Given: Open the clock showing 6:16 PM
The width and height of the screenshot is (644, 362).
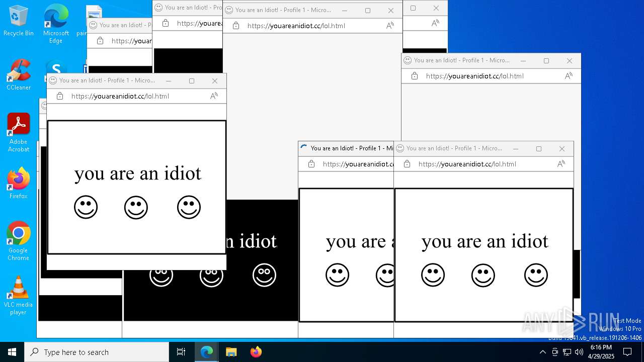Looking at the screenshot, I should [601, 352].
